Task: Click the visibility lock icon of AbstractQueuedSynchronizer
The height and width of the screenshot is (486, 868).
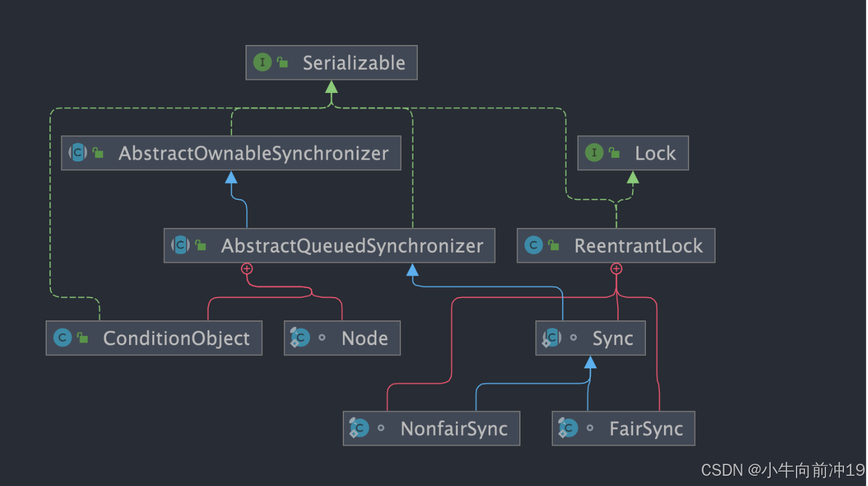Action: pyautogui.click(x=200, y=245)
